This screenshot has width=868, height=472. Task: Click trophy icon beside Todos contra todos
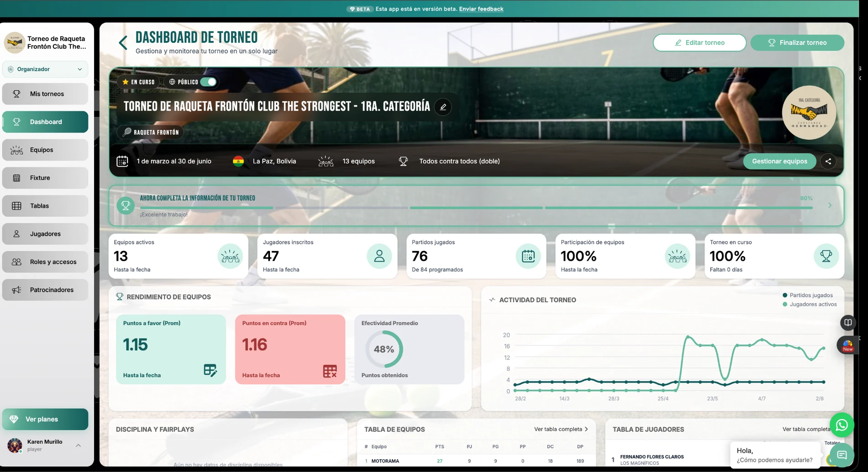click(x=403, y=161)
